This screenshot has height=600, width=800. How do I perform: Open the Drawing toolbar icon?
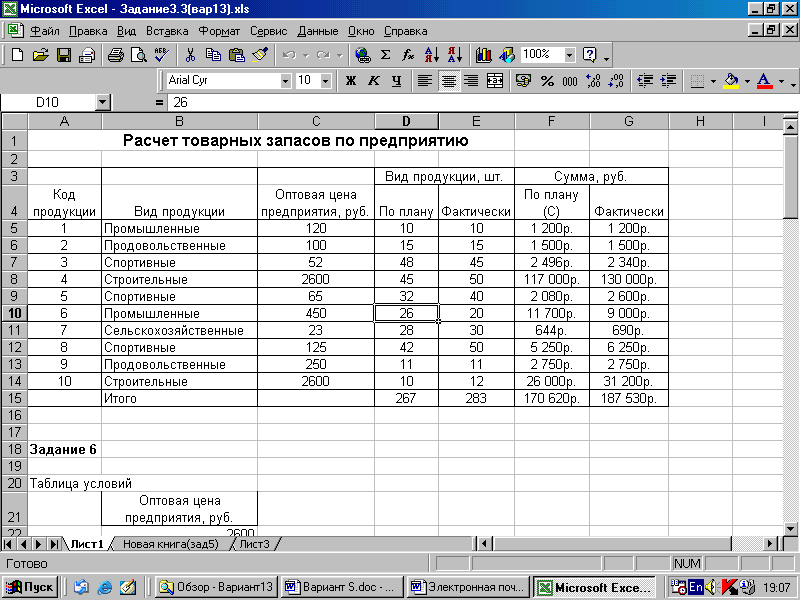pos(507,55)
